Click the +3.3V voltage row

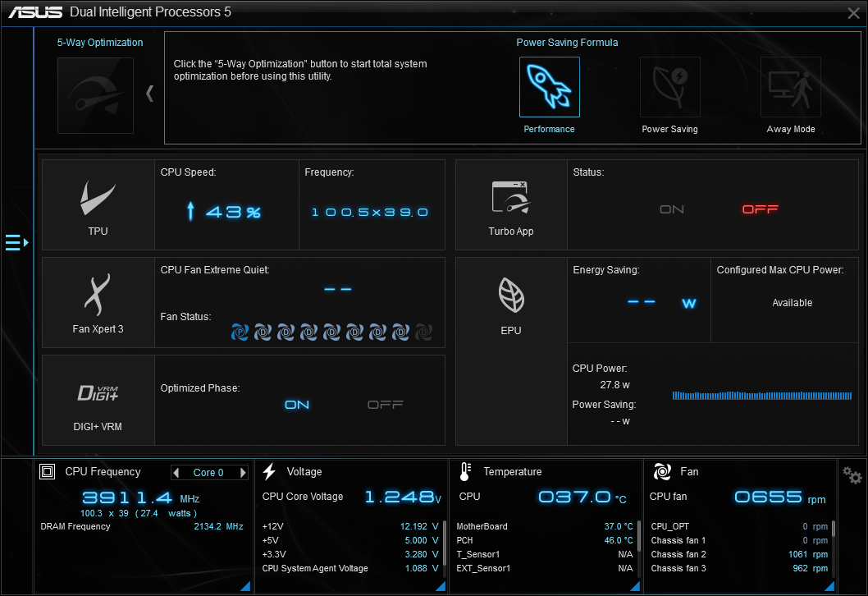(x=349, y=554)
